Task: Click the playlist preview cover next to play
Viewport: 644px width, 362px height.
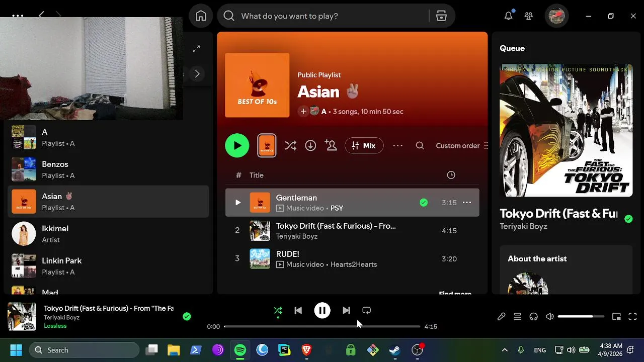Action: (267, 146)
